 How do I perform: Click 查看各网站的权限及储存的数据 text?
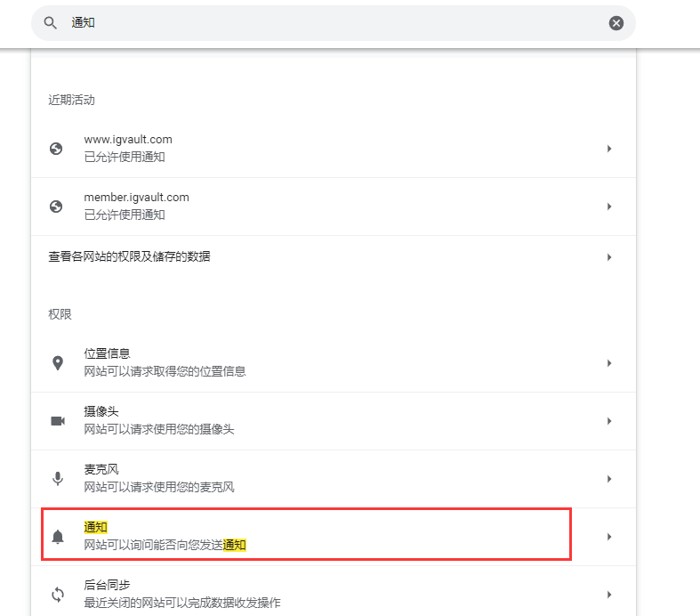[130, 256]
